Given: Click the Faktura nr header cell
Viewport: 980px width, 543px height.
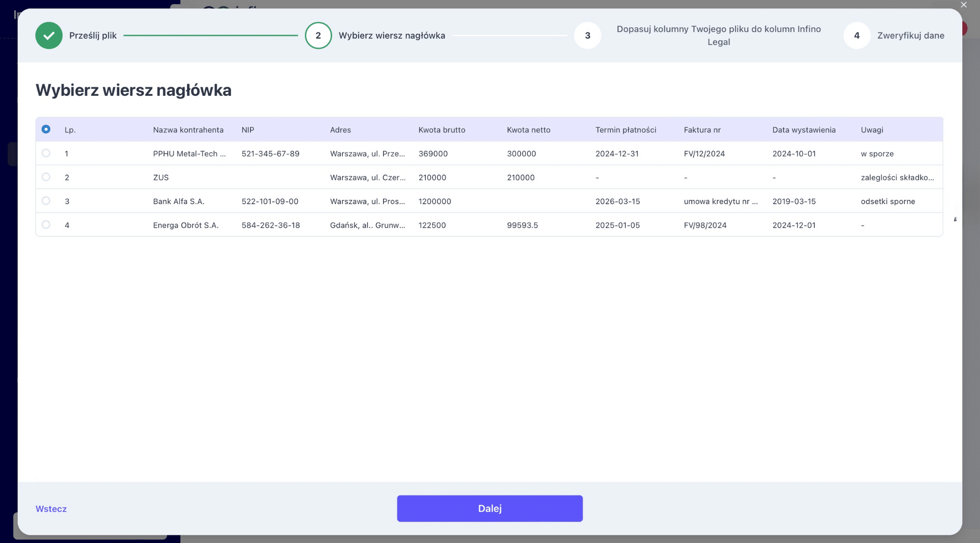Looking at the screenshot, I should click(x=702, y=130).
